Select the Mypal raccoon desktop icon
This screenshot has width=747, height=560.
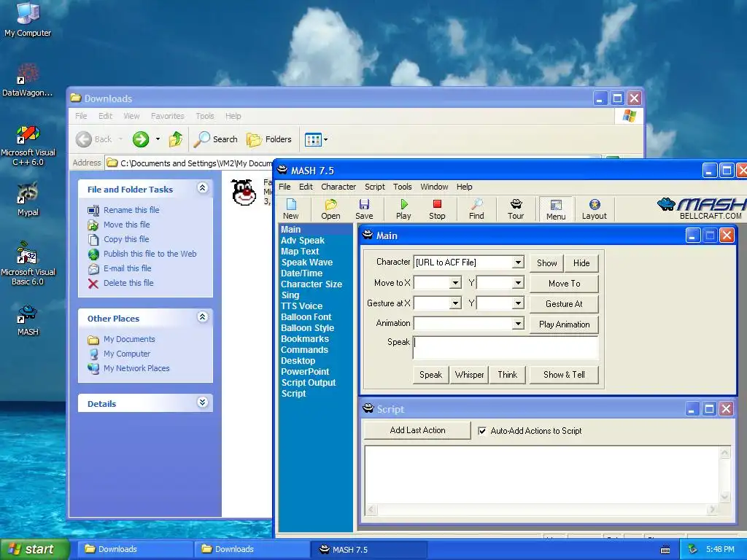28,200
